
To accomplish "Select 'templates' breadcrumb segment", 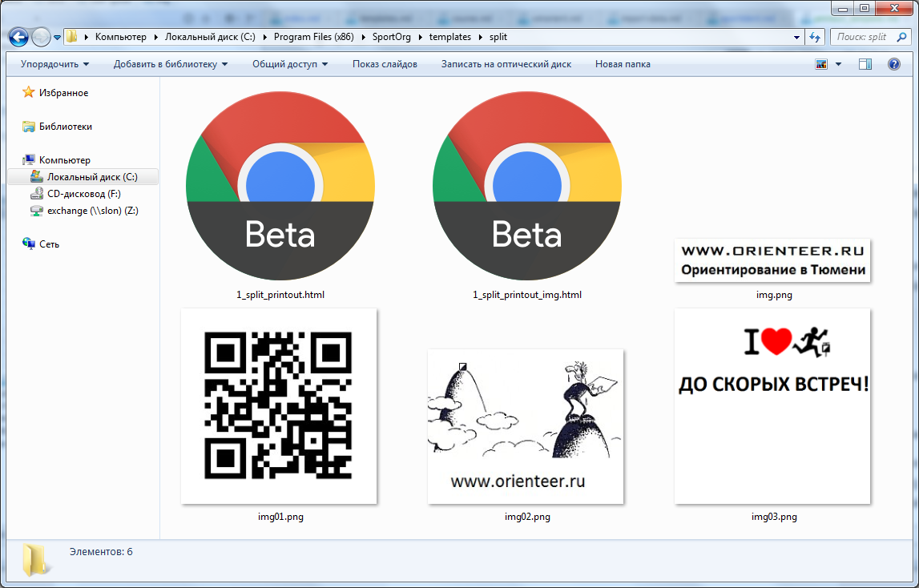I will (x=450, y=37).
